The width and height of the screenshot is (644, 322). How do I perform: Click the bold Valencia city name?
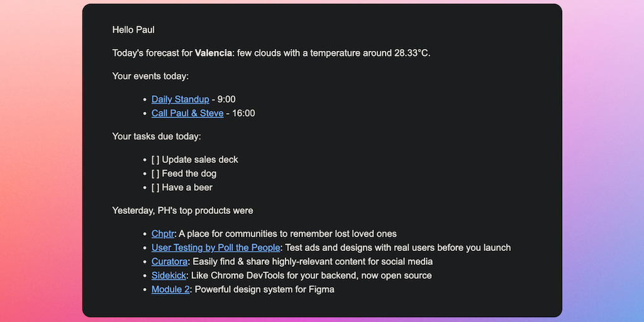pos(213,53)
